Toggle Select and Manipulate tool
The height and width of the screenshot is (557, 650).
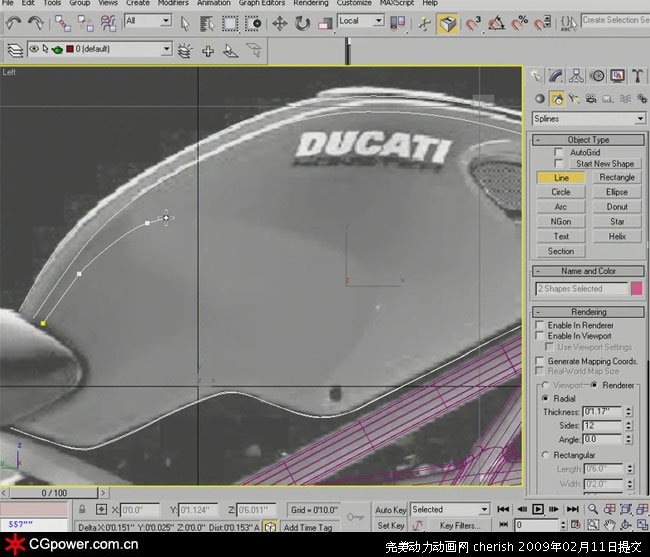[x=424, y=24]
